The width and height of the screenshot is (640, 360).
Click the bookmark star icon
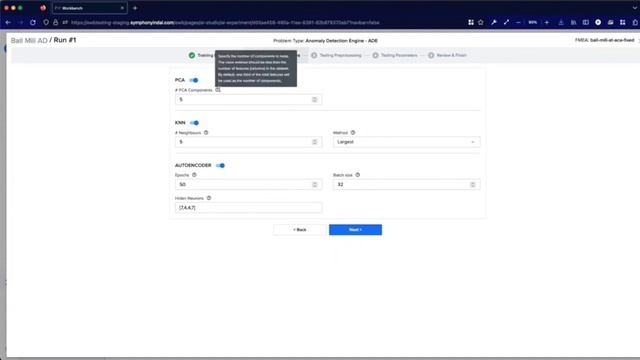pos(481,22)
